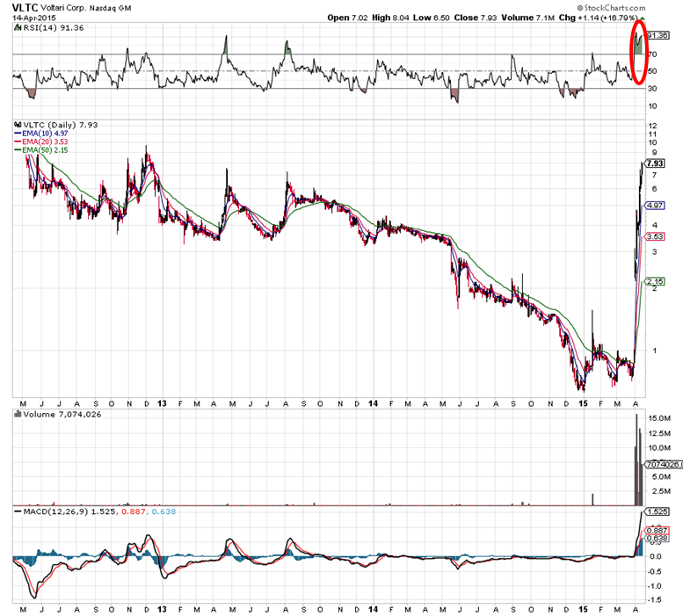Viewport: 683px width, 616px height.
Task: Click the 70 overbought level on RSI axis
Action: 651,54
